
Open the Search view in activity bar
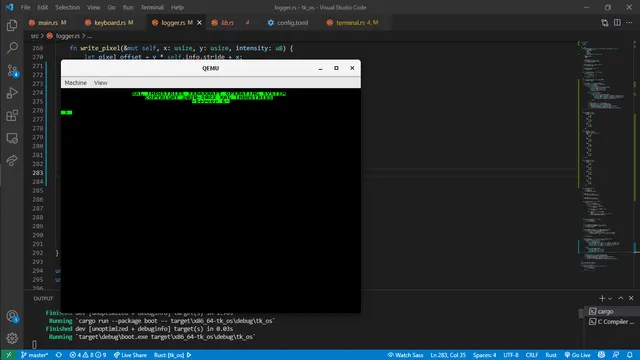pos(12,48)
